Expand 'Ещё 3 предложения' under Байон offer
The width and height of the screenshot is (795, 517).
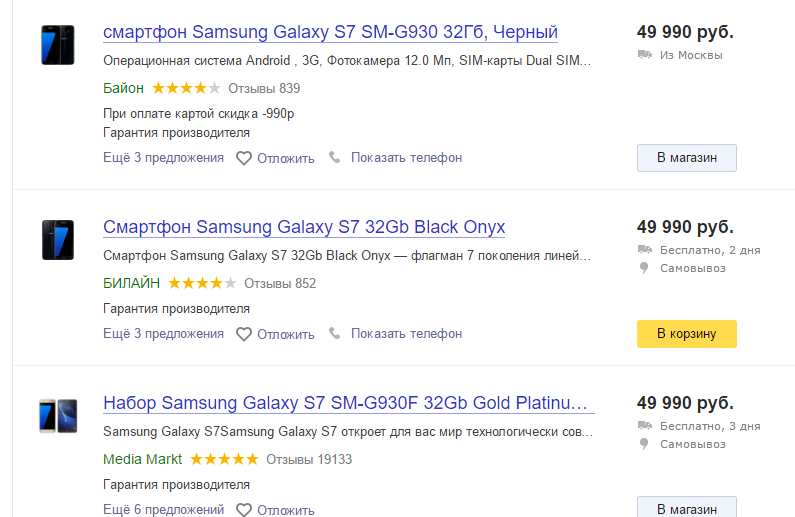click(x=163, y=158)
